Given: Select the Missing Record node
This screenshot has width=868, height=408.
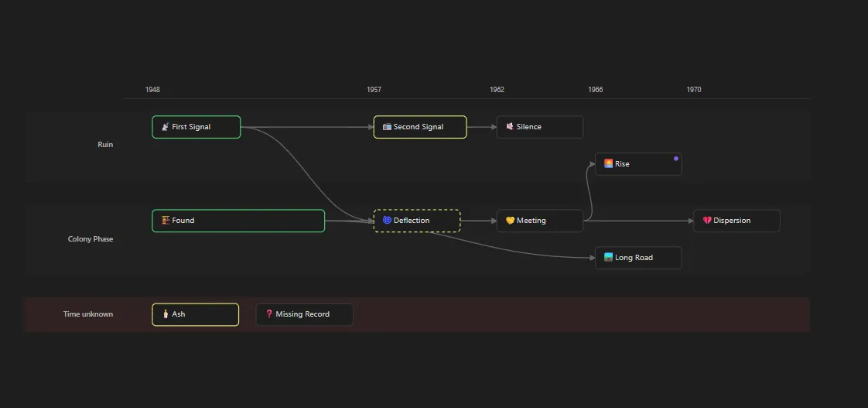Looking at the screenshot, I should 305,314.
